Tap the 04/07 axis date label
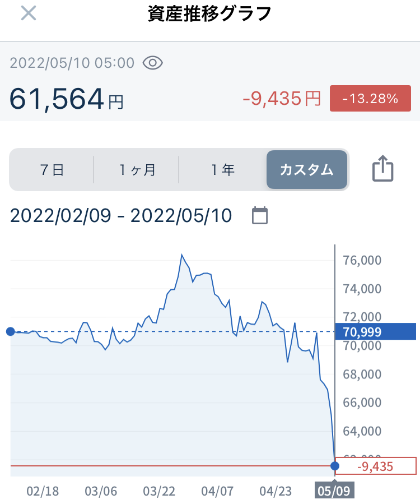This screenshot has width=420, height=504. 217,491
